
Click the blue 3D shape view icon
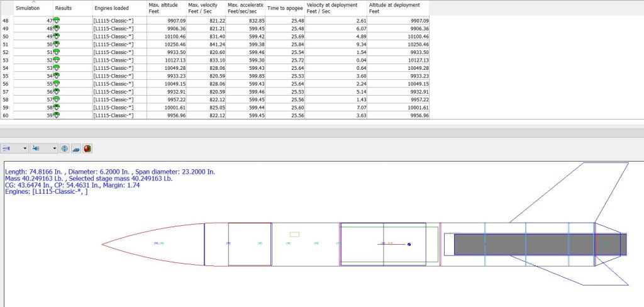click(x=76, y=148)
